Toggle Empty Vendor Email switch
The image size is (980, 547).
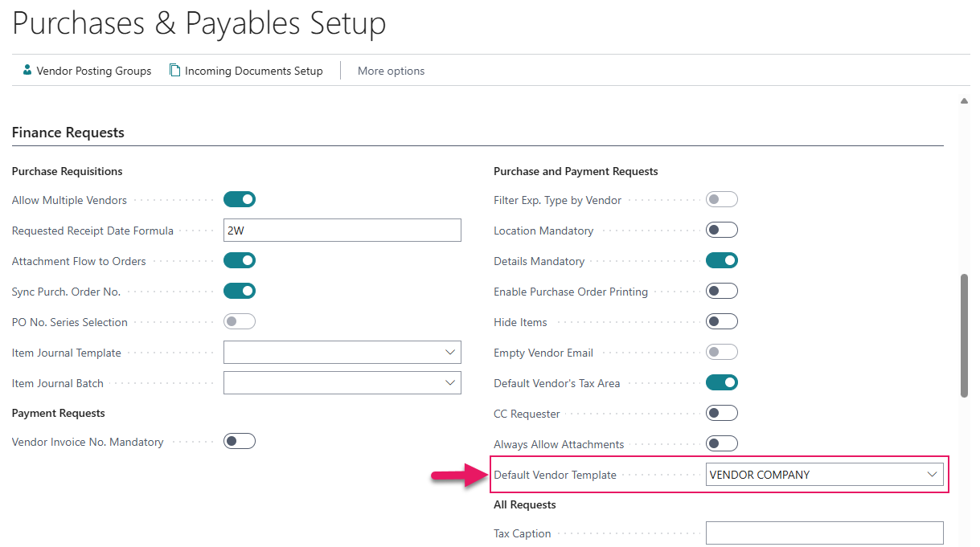722,352
